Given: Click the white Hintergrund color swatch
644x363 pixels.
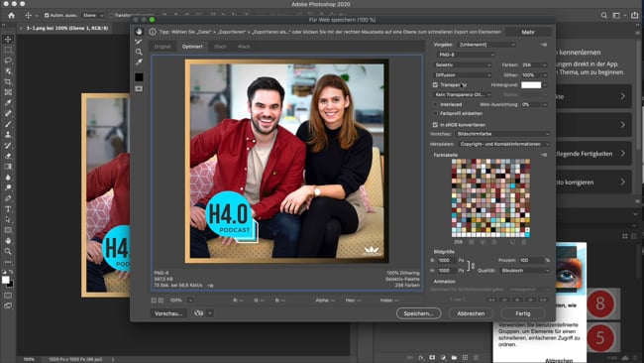Looking at the screenshot, I should coord(531,85).
